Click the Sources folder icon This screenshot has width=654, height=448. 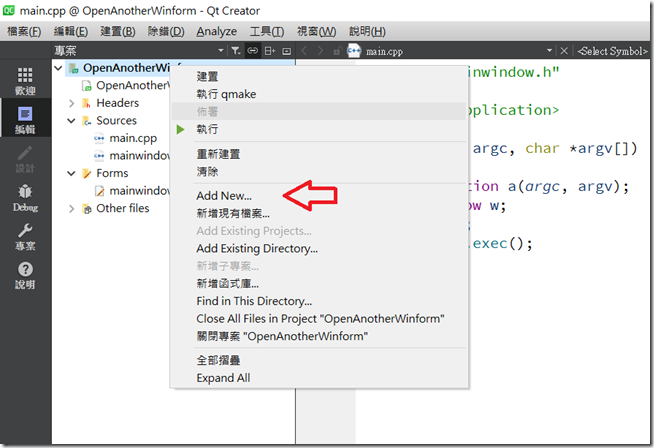[87, 121]
